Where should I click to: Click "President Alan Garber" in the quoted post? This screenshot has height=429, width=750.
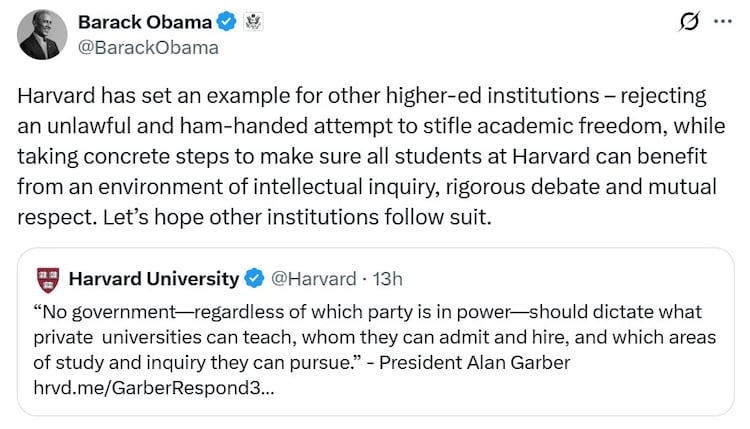[488, 363]
